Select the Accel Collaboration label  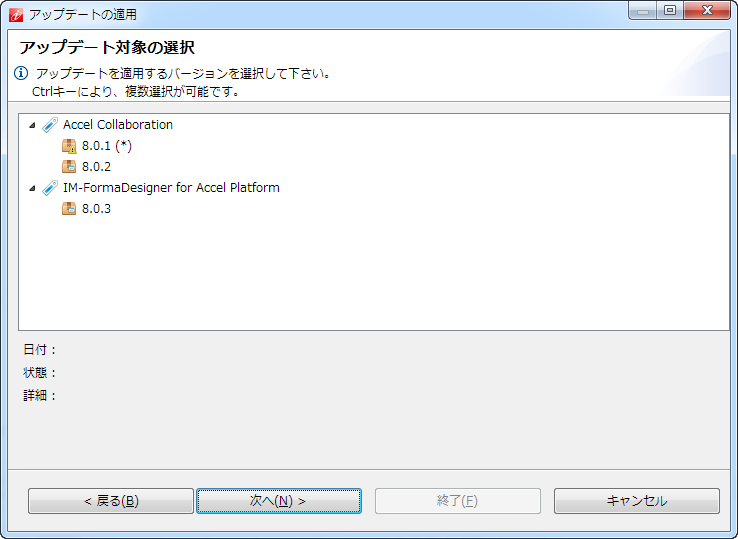coord(118,125)
